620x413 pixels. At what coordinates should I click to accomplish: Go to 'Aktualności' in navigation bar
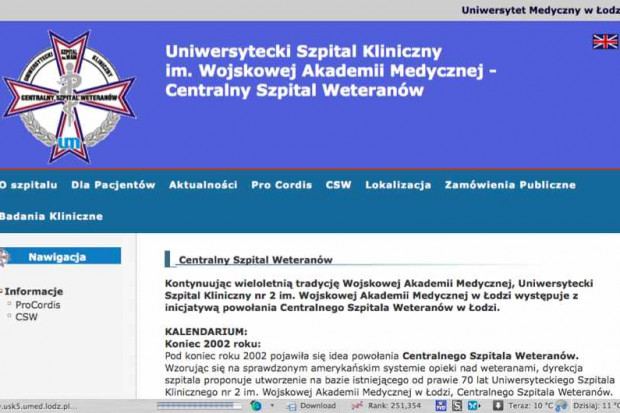(203, 185)
